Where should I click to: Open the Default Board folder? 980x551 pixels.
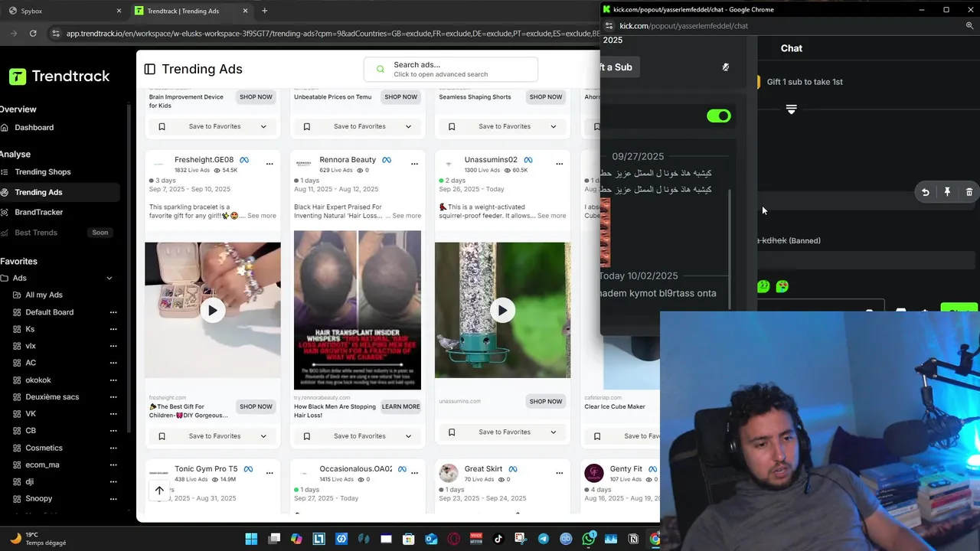click(49, 312)
